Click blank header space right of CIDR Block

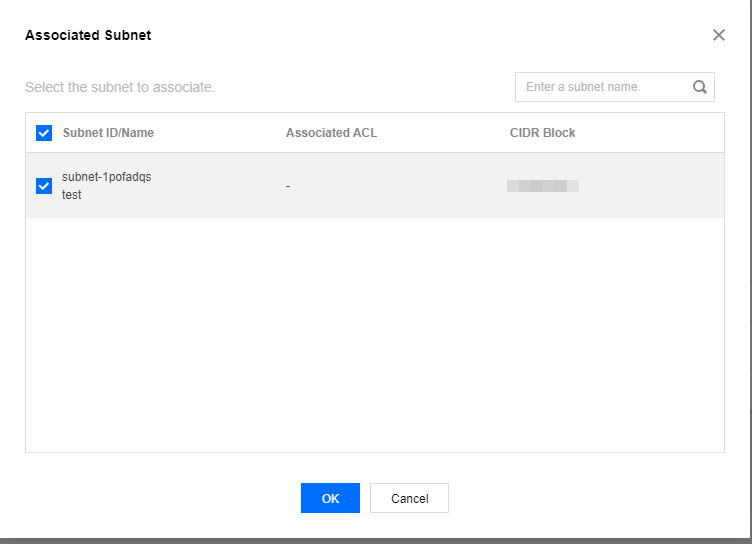pos(650,133)
